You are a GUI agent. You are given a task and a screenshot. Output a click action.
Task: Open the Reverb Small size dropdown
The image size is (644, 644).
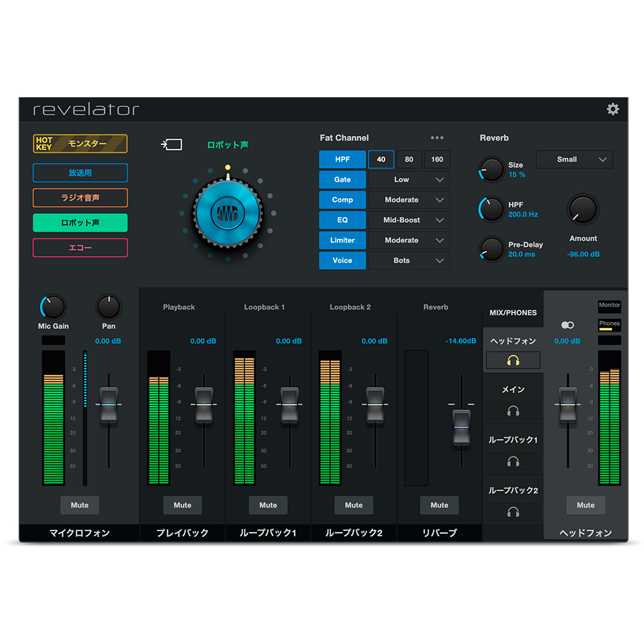tap(574, 159)
